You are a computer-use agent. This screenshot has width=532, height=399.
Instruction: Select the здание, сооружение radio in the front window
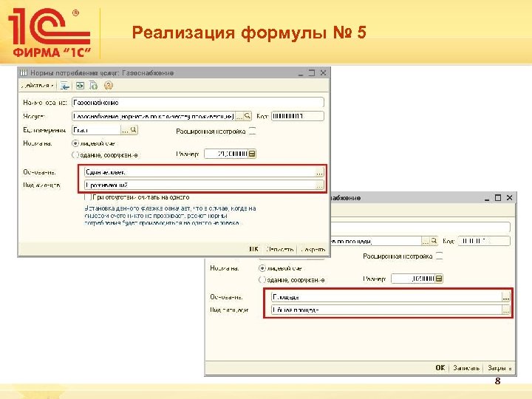pyautogui.click(x=75, y=155)
